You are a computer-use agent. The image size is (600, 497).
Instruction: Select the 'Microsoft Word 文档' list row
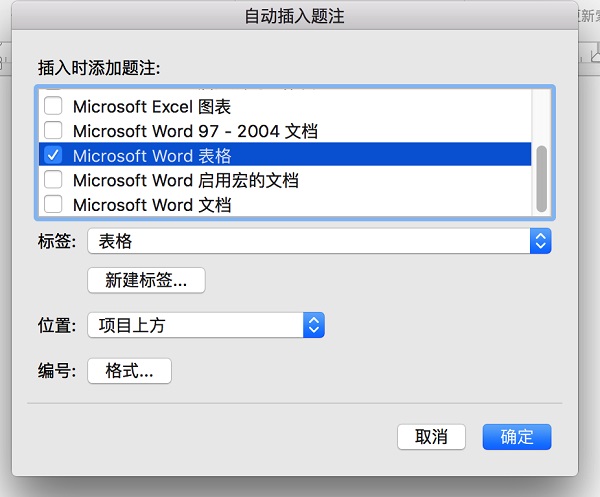(285, 204)
